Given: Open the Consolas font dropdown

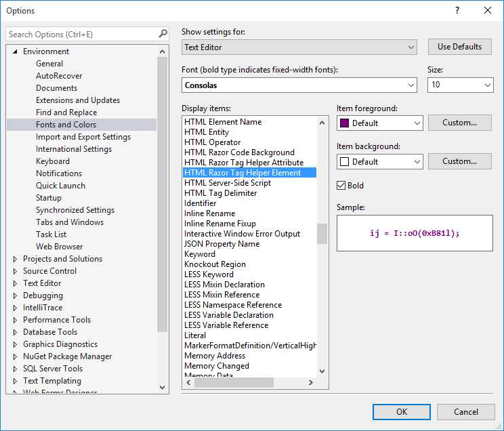Looking at the screenshot, I should [x=299, y=85].
